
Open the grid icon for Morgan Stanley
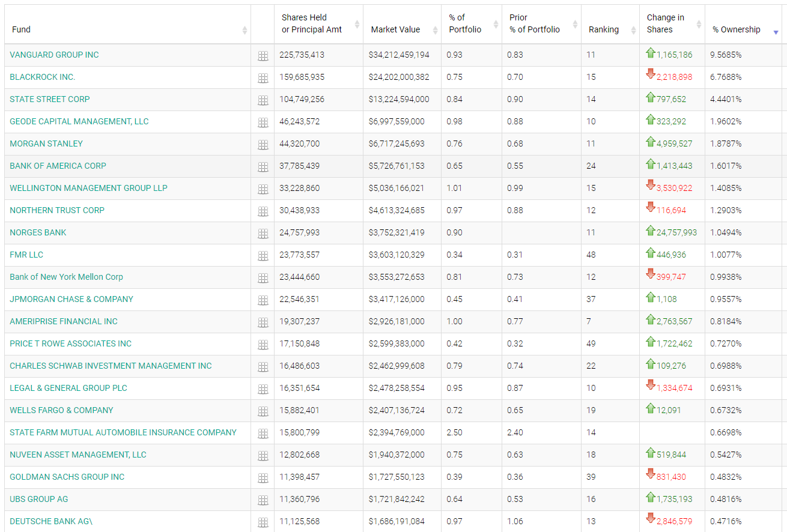(263, 145)
